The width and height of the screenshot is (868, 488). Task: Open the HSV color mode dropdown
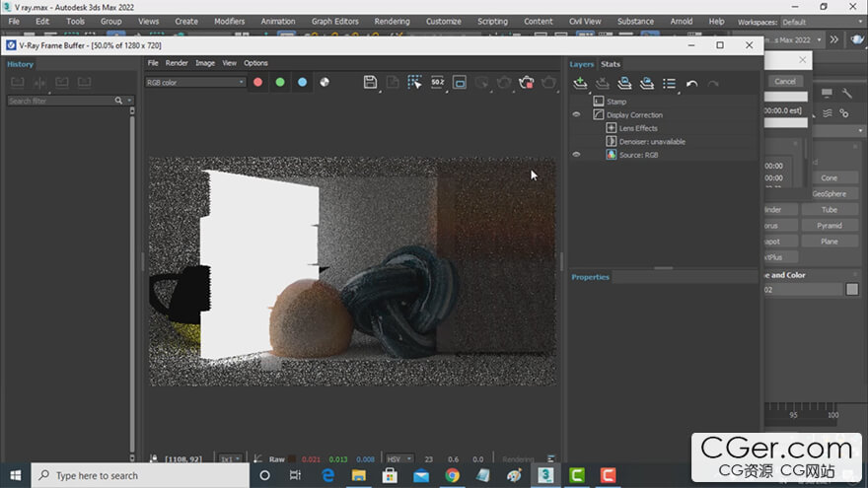[x=399, y=458]
